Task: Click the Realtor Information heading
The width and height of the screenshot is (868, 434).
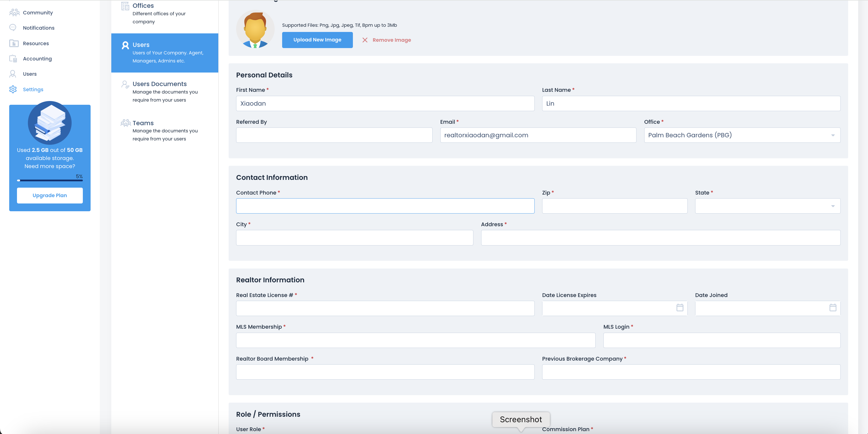Action: [x=270, y=280]
